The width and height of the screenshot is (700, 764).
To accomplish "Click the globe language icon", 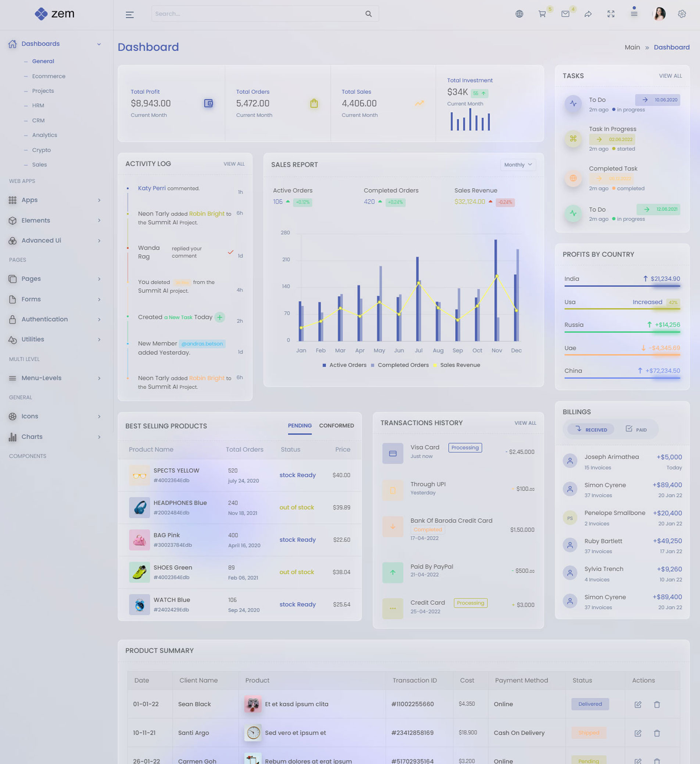I will 519,14.
